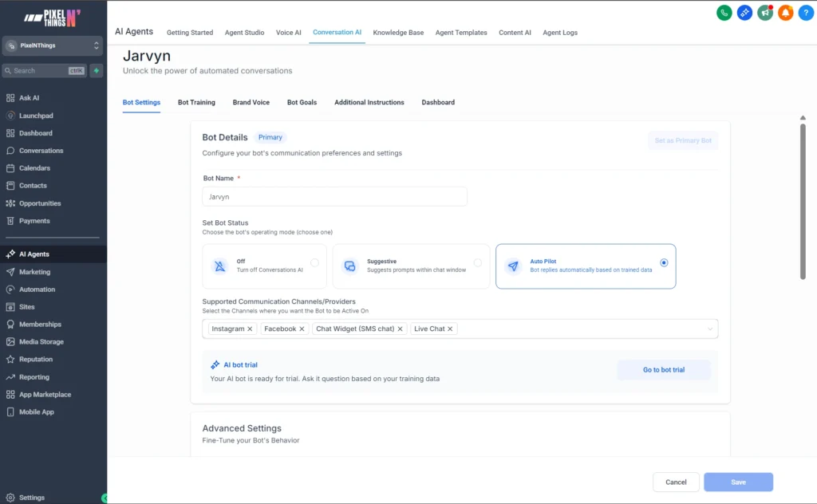Click the Reputation star sidebar icon
Viewport: 817px width, 504px height.
(x=10, y=359)
